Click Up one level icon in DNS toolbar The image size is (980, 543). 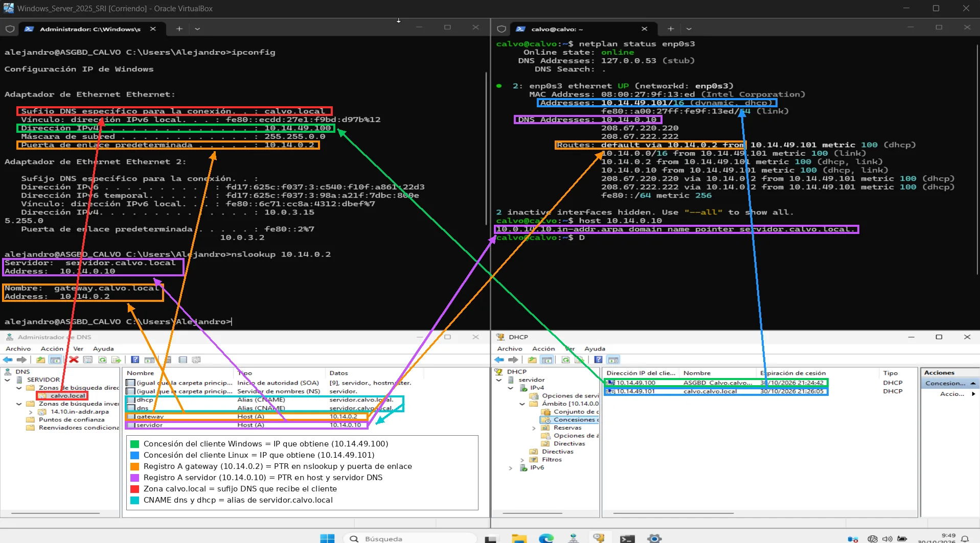pyautogui.click(x=41, y=360)
